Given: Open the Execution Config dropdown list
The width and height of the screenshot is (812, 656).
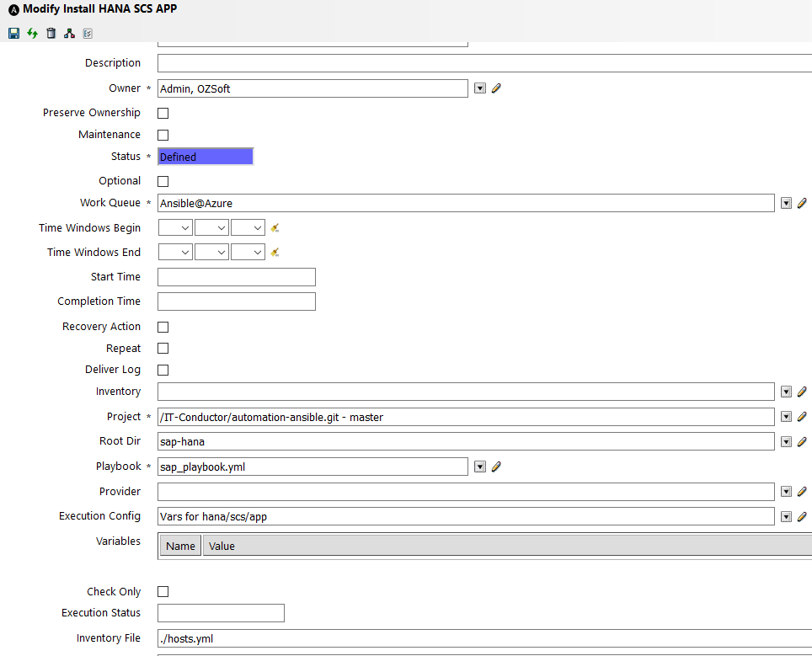Looking at the screenshot, I should [786, 517].
